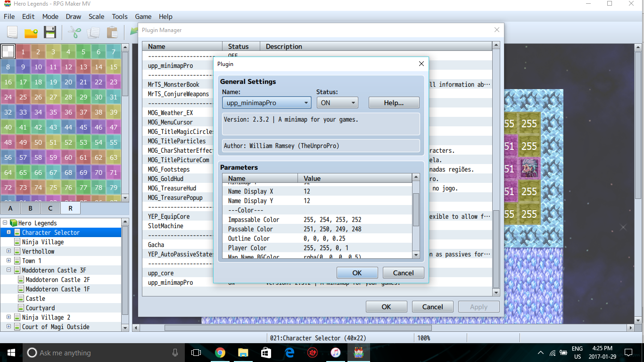Image resolution: width=644 pixels, height=362 pixels.
Task: Select region tile 1
Action: click(23, 52)
